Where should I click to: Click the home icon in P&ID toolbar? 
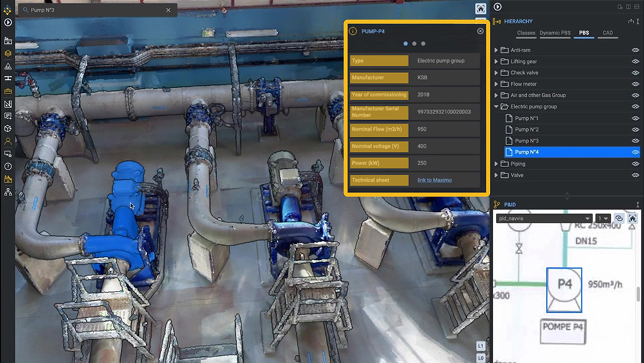pos(633,219)
